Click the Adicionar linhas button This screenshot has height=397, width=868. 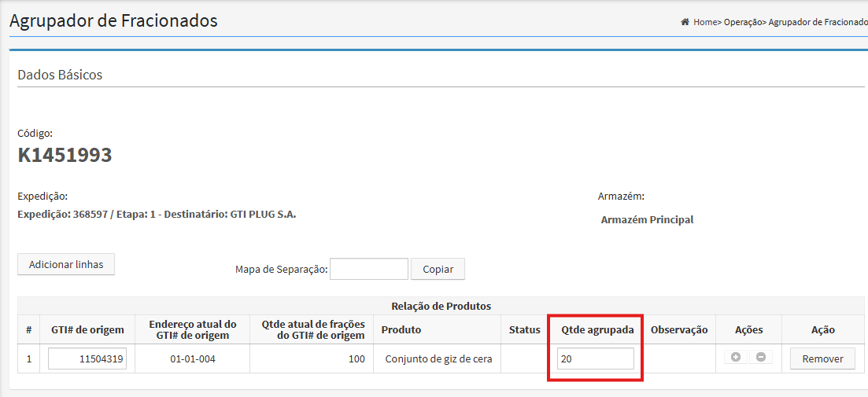coord(66,264)
